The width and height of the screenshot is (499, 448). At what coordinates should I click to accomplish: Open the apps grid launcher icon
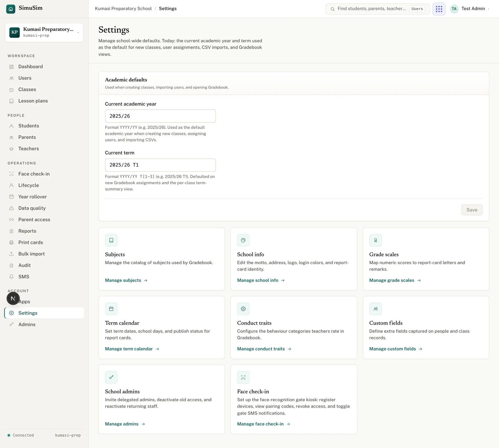(439, 9)
